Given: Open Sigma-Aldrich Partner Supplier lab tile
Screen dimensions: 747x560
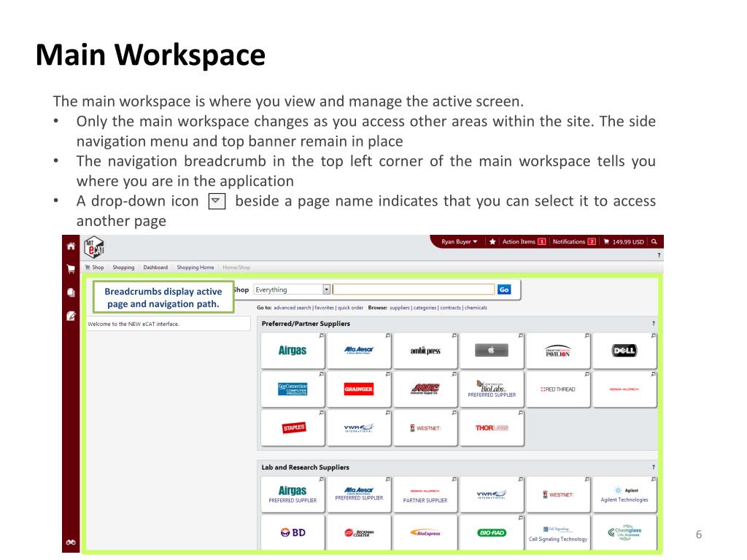Looking at the screenshot, I should coord(425,494).
